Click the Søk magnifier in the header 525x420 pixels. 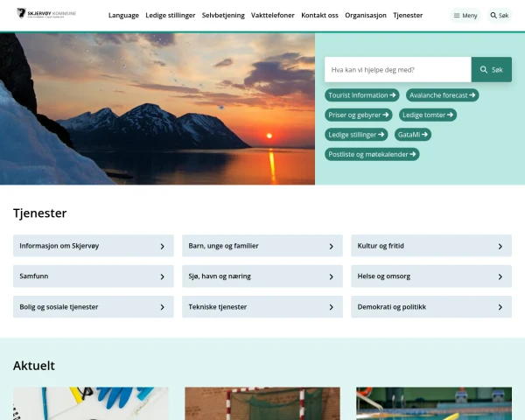(x=499, y=16)
